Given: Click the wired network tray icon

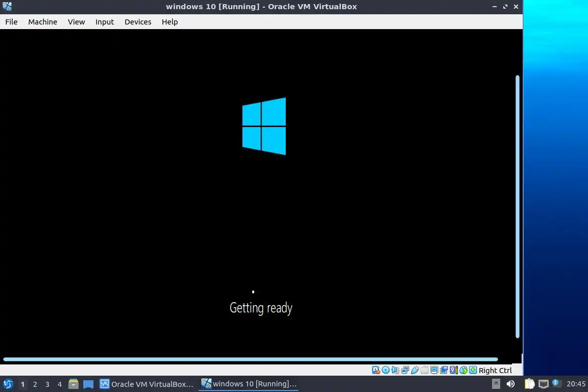Looking at the screenshot, I should [544, 384].
